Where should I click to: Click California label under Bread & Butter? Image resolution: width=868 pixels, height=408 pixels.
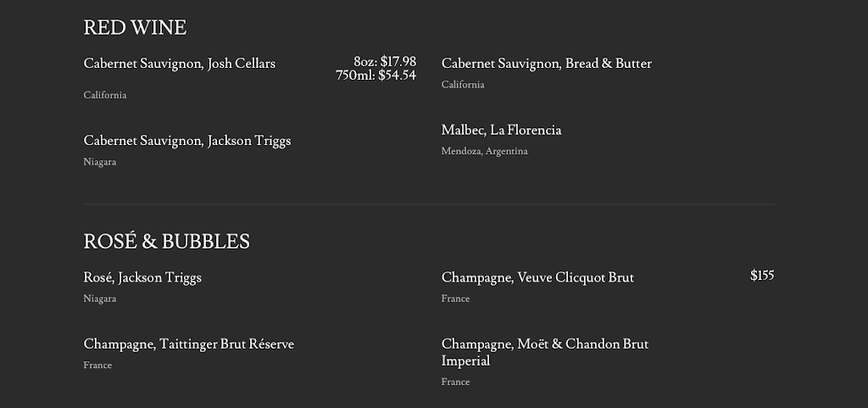pyautogui.click(x=463, y=85)
